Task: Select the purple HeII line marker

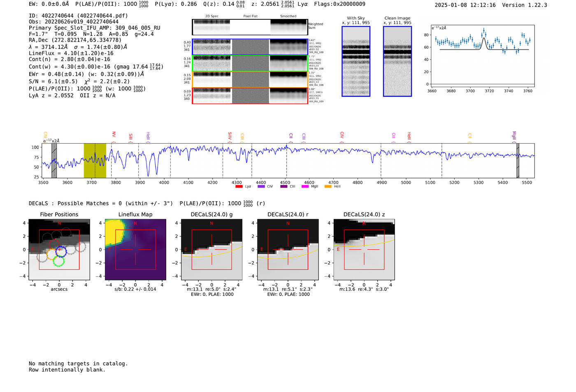Action: [x=148, y=137]
